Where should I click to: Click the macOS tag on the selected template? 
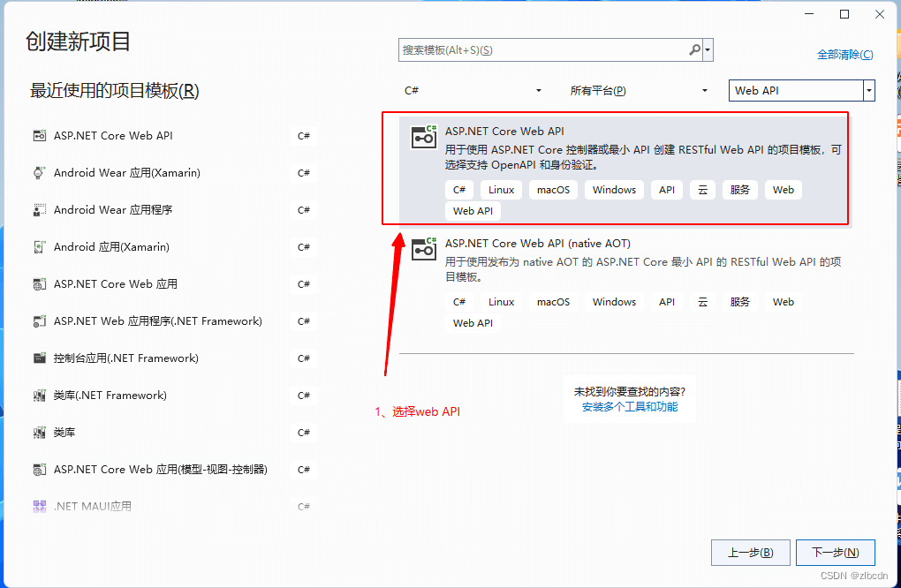pyautogui.click(x=552, y=189)
